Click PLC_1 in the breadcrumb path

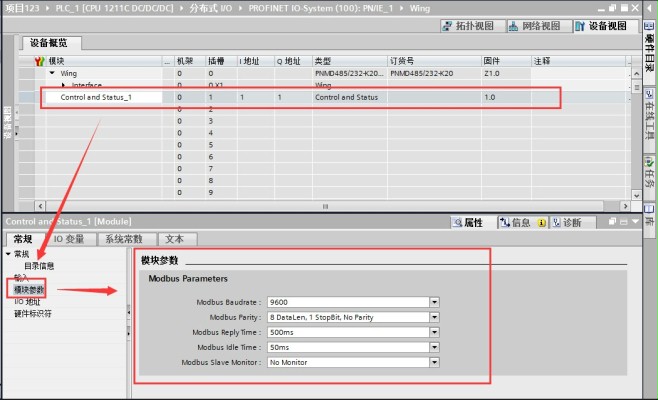114,8
